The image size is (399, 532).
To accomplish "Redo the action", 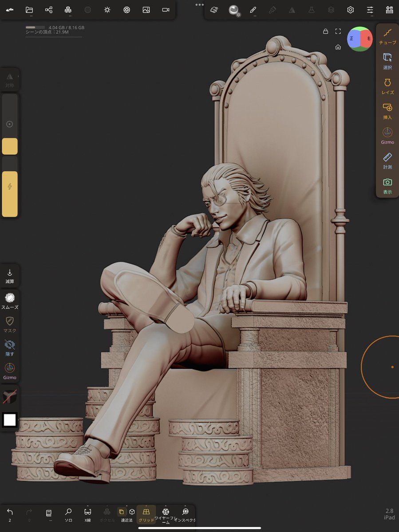I will click(x=29, y=514).
